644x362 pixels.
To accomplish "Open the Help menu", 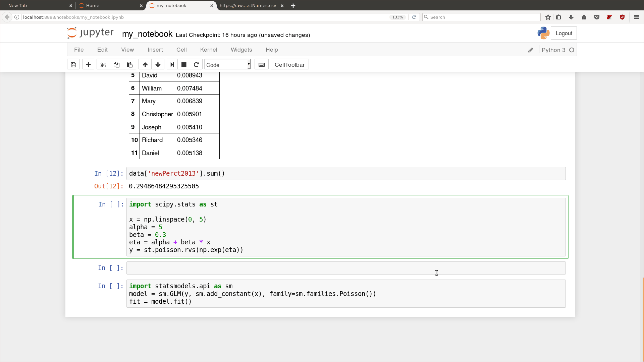I will pos(272,50).
